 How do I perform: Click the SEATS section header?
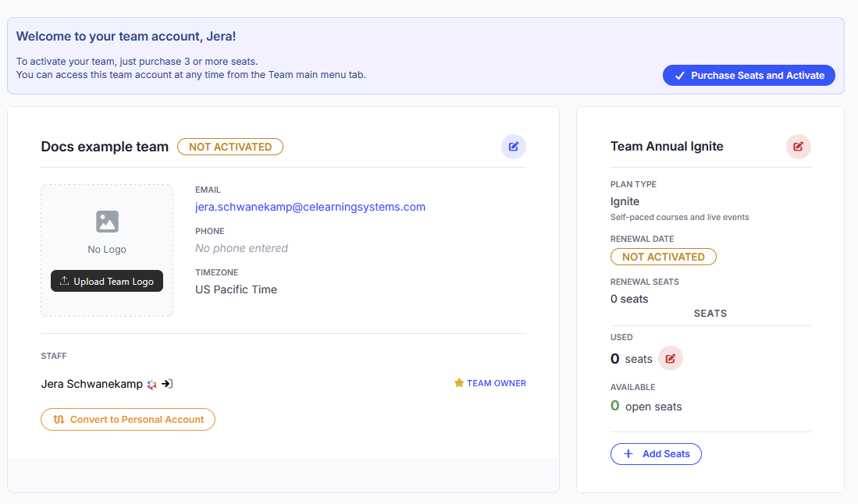710,313
